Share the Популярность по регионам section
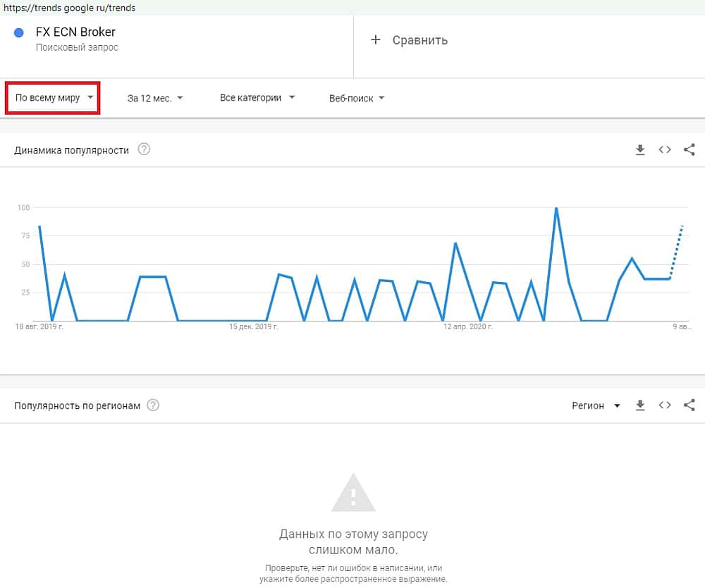 (689, 405)
